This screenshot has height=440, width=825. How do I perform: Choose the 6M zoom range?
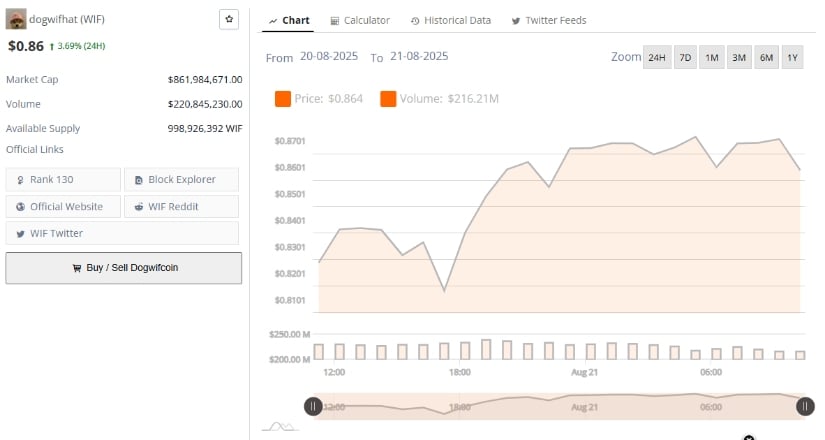point(767,57)
